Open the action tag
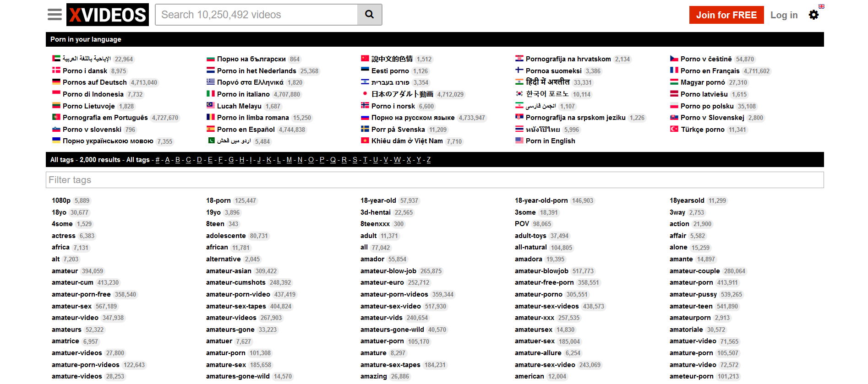The image size is (868, 384). [x=679, y=224]
